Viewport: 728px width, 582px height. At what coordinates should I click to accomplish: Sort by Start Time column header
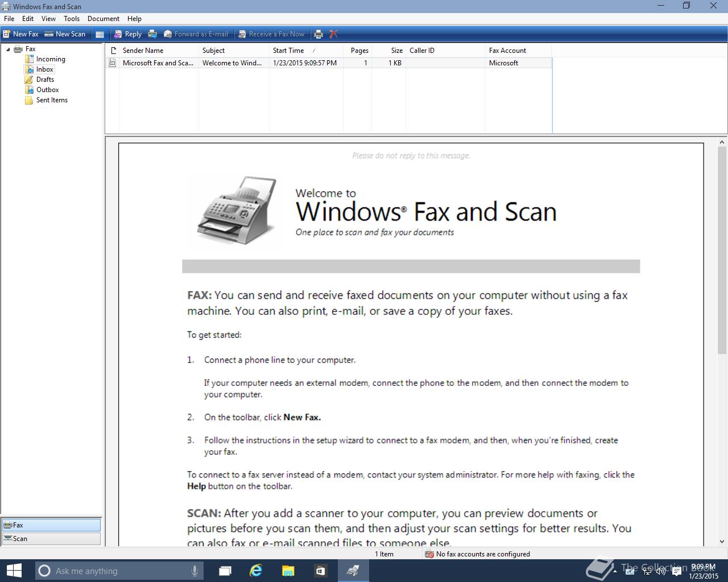click(x=306, y=51)
